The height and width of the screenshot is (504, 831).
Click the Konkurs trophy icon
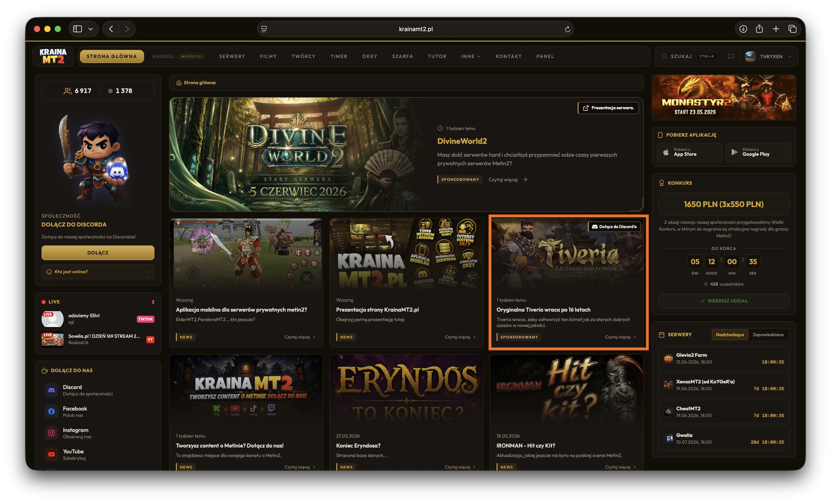(661, 183)
